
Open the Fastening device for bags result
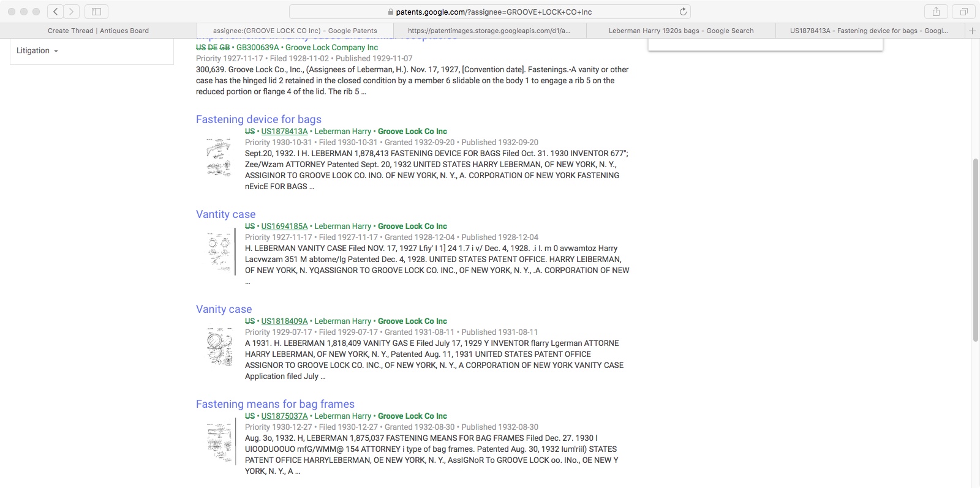[x=258, y=119]
